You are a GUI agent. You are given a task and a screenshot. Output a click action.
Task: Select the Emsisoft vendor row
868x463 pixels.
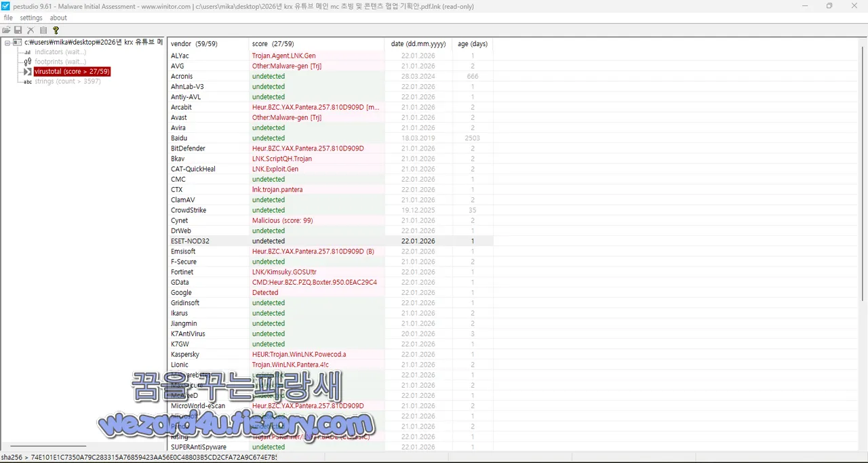tap(330, 251)
